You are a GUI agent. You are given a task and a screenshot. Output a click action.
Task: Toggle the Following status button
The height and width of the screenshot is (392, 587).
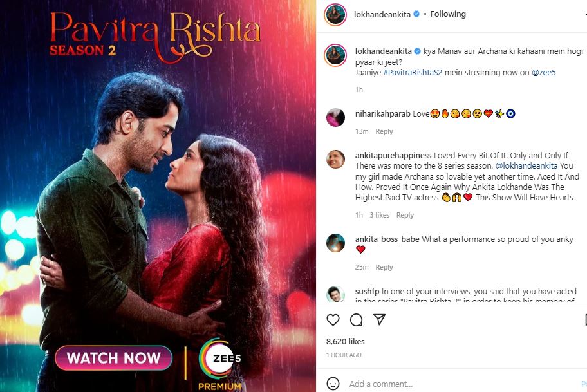[448, 14]
